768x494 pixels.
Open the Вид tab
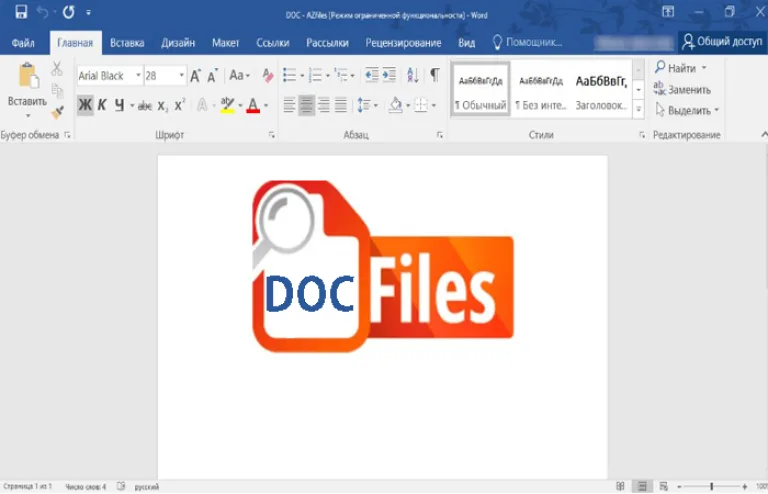pos(466,43)
